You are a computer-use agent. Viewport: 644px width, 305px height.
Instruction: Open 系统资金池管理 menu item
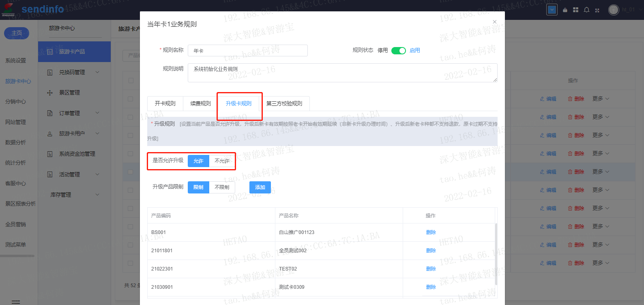(x=77, y=154)
